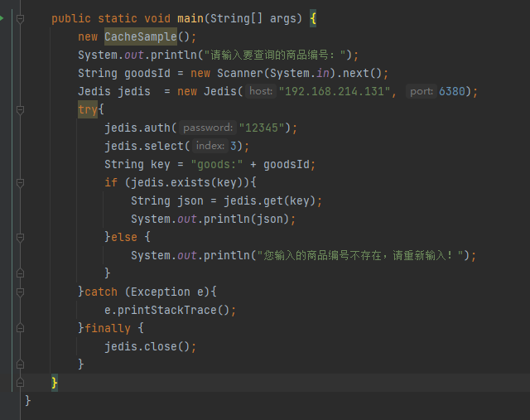The image size is (530, 420).
Task: Click the highlighted CacheSample class name
Action: click(140, 36)
